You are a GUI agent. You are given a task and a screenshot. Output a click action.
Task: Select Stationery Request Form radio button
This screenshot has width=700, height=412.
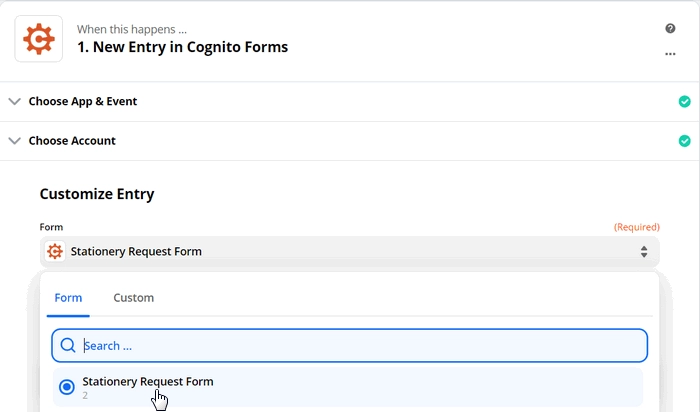point(67,387)
